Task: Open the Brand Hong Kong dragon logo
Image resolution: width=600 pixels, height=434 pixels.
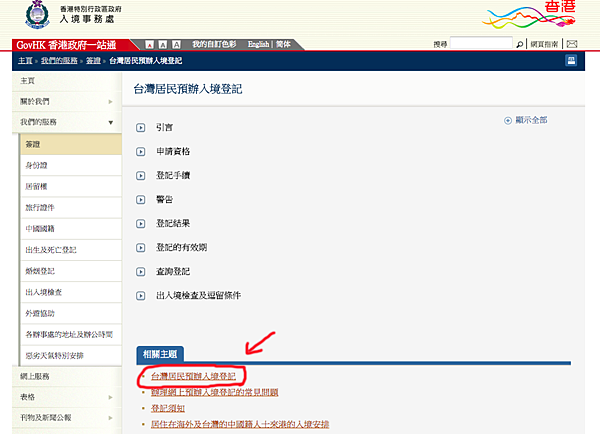Action: point(530,15)
